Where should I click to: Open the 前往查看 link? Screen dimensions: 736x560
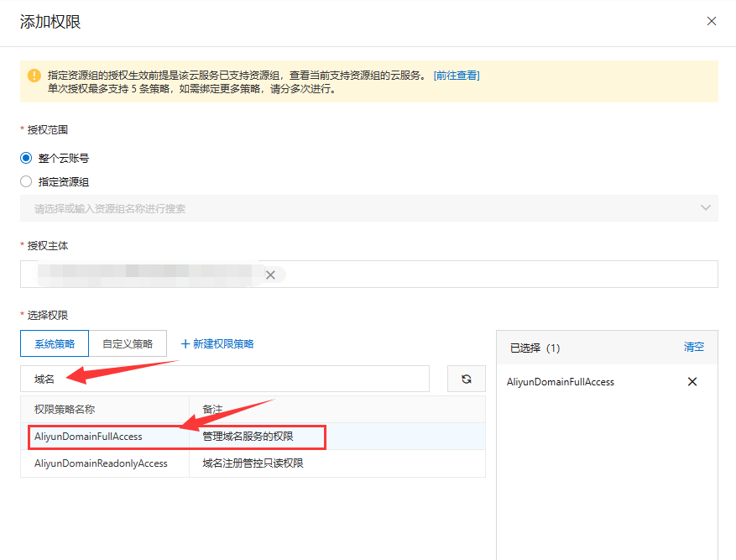click(457, 76)
